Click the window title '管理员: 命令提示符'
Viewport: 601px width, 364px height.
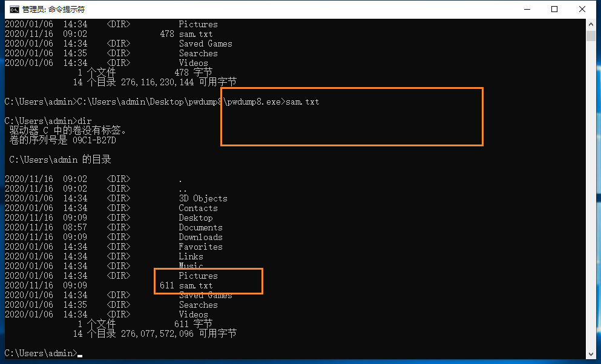(54, 9)
